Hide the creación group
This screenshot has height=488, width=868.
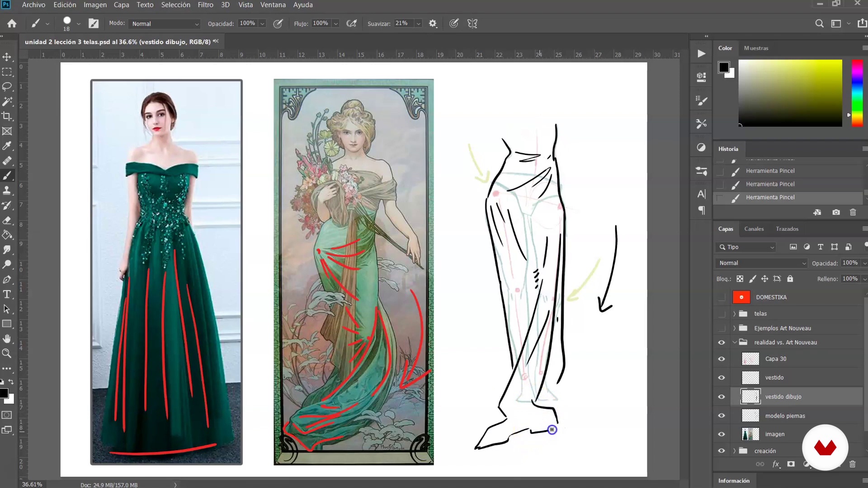tap(722, 451)
